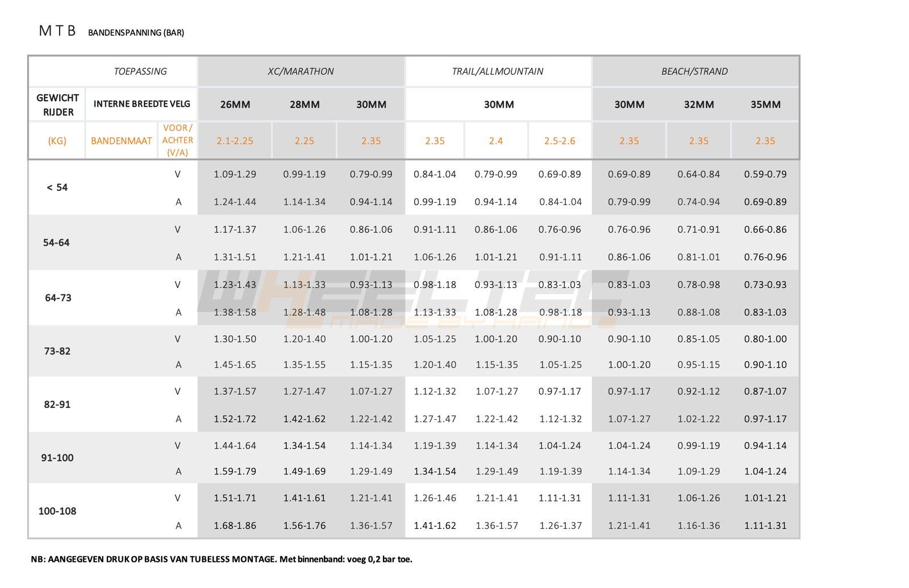
Task: Select the pressure value "1.17-1.37"
Action: click(235, 230)
